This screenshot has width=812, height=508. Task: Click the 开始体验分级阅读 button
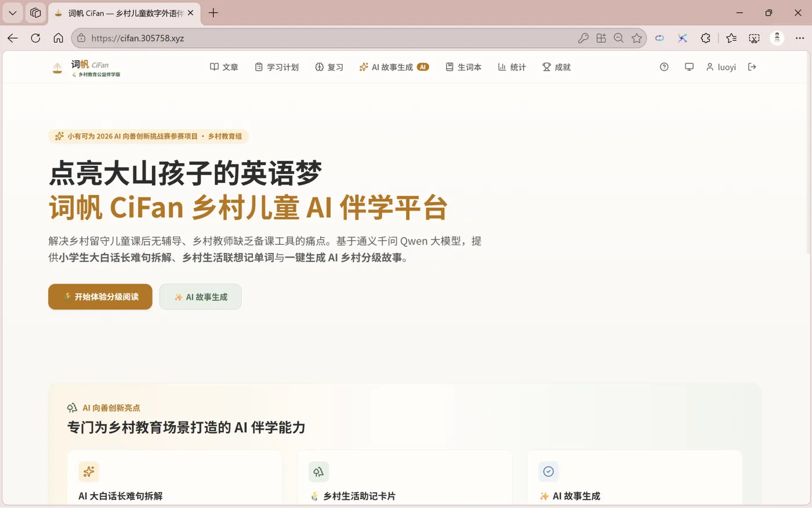(x=100, y=297)
